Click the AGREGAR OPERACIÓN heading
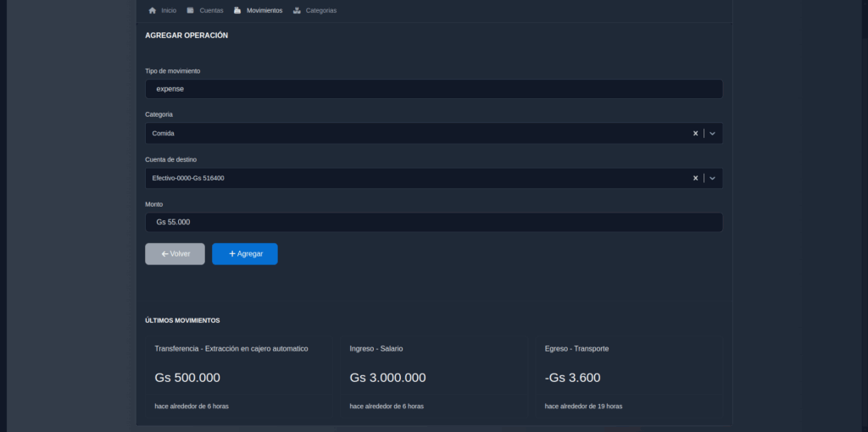 point(186,36)
